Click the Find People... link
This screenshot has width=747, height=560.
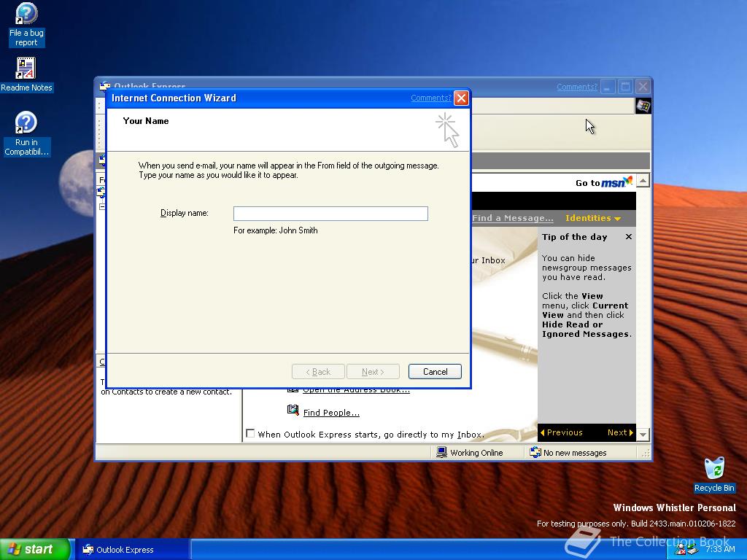pyautogui.click(x=331, y=413)
